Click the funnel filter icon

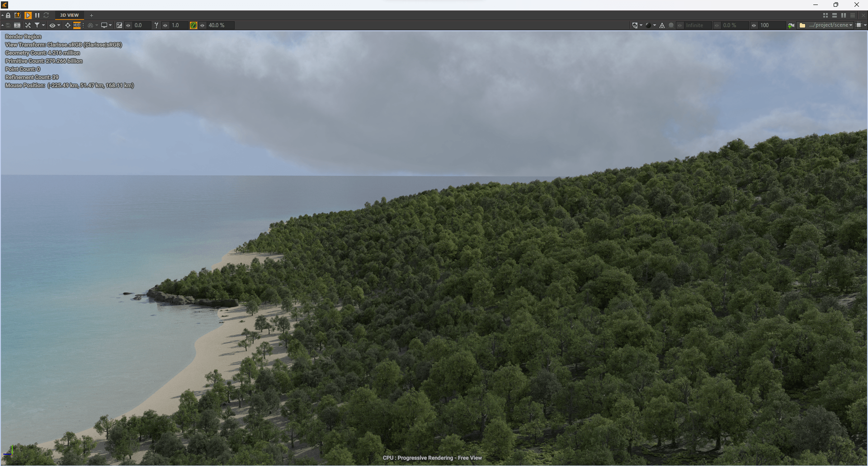click(38, 25)
